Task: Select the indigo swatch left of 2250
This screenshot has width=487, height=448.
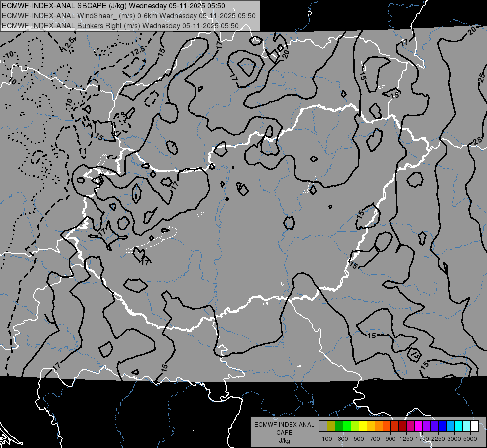Action: click(434, 426)
